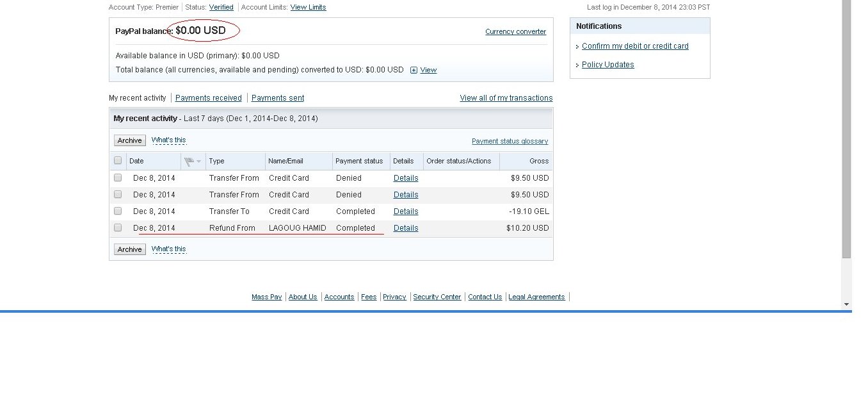Click the Transfer To type cell
Image resolution: width=868 pixels, height=405 pixels.
229,211
